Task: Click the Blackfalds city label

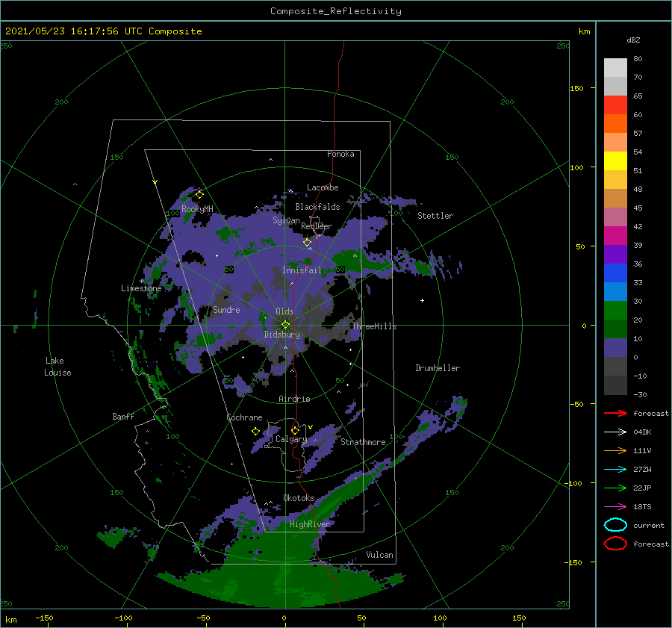Action: [x=317, y=207]
